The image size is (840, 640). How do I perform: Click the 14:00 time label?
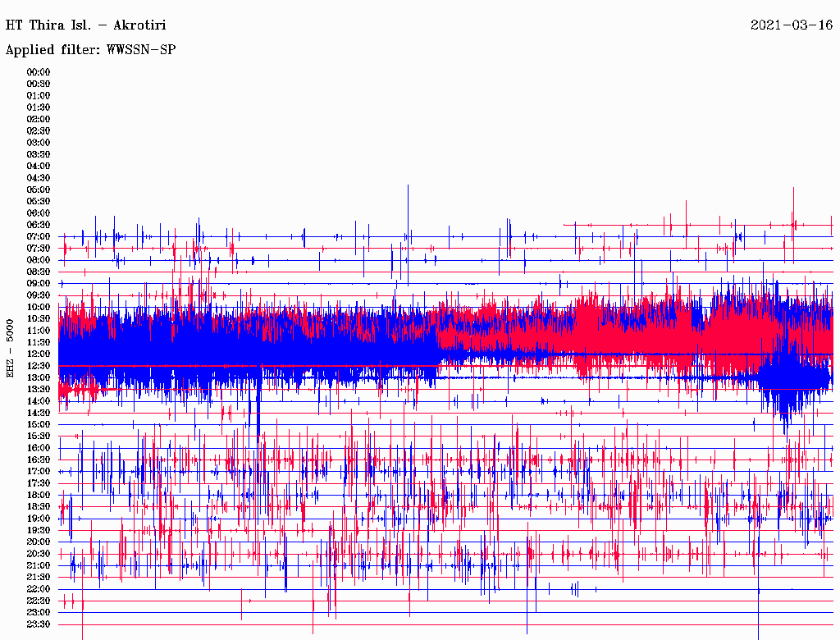point(39,401)
